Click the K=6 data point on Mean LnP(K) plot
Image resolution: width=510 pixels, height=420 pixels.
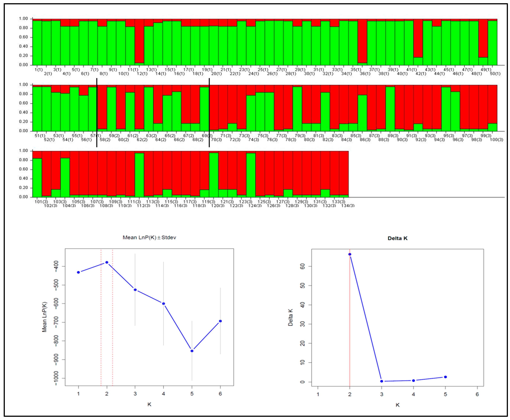220,321
